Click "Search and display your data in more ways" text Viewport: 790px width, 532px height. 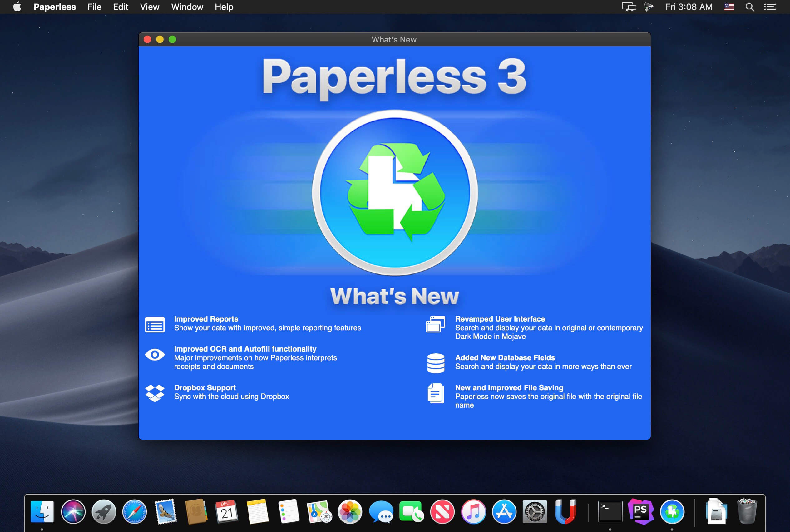click(x=543, y=367)
